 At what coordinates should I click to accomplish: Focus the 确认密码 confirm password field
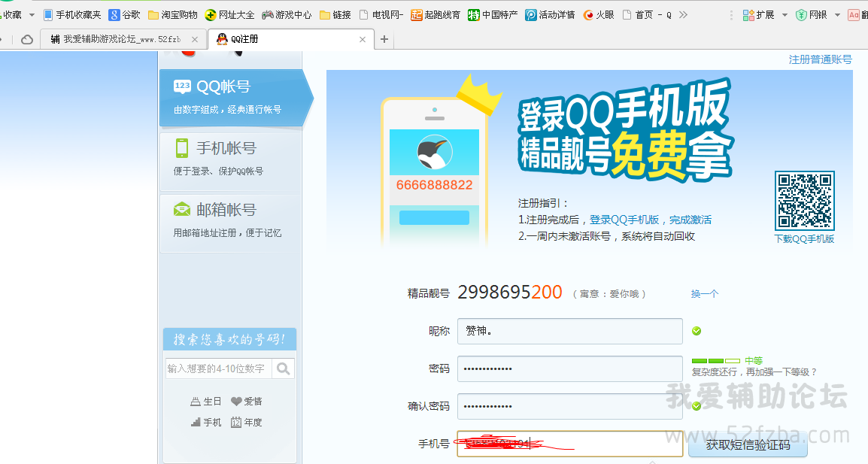[569, 406]
